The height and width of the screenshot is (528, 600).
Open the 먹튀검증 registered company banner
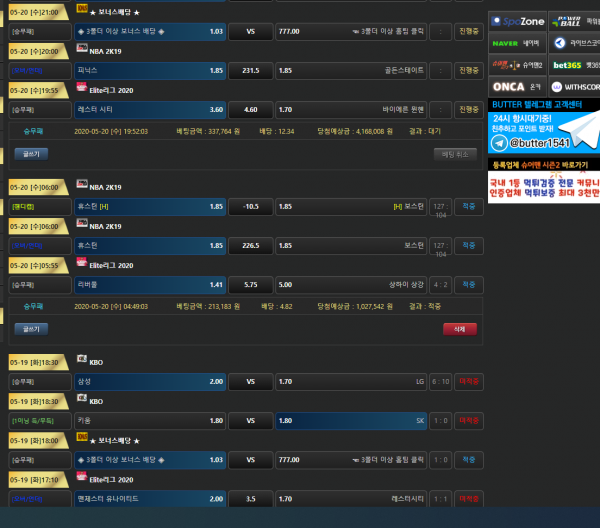(544, 187)
